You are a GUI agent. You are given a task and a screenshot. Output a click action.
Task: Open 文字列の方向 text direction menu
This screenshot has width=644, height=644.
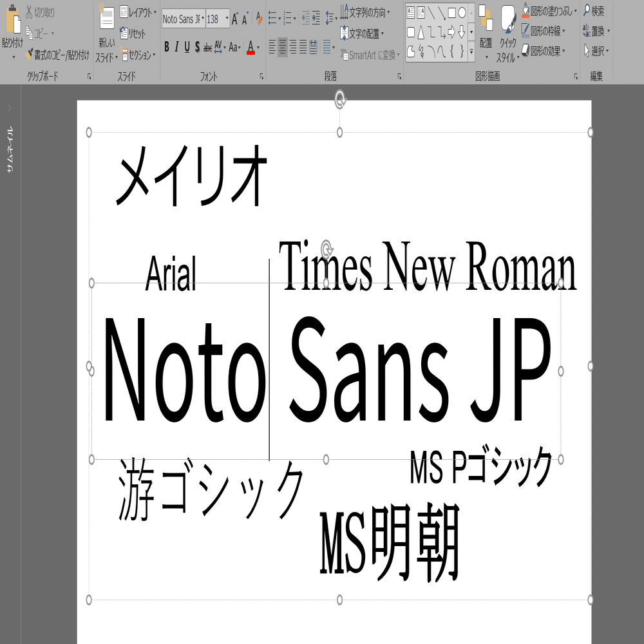(365, 12)
